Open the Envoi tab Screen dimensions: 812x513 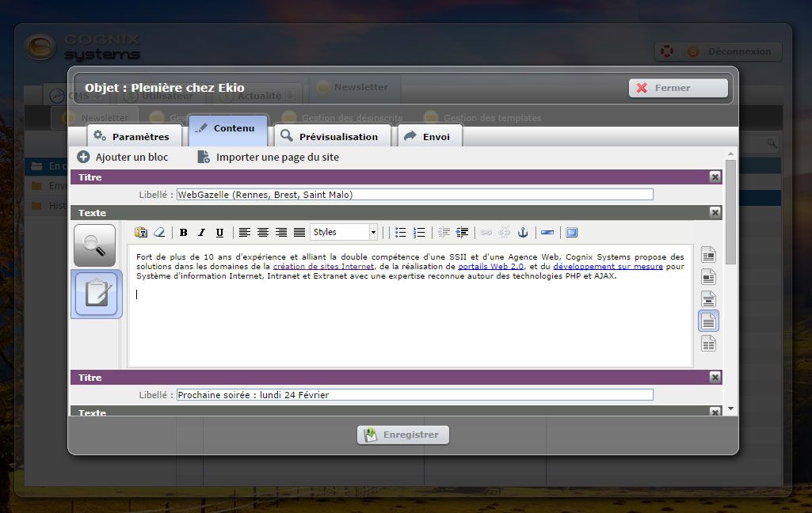pos(430,136)
